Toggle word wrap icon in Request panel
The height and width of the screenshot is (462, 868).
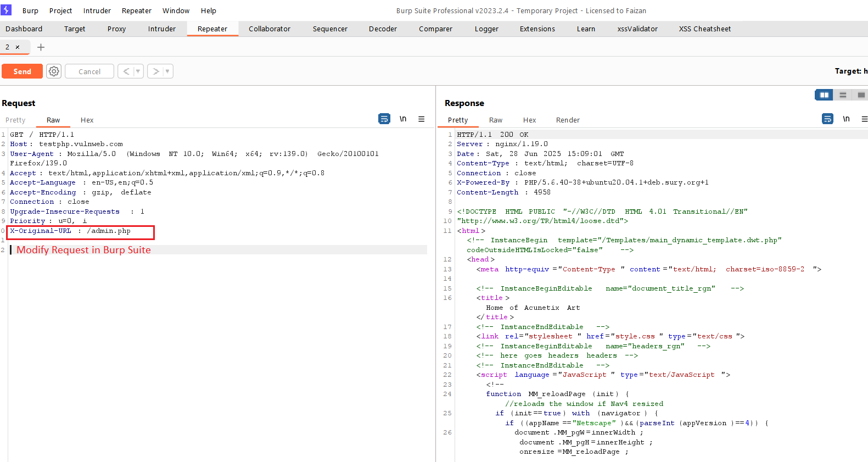(x=384, y=119)
